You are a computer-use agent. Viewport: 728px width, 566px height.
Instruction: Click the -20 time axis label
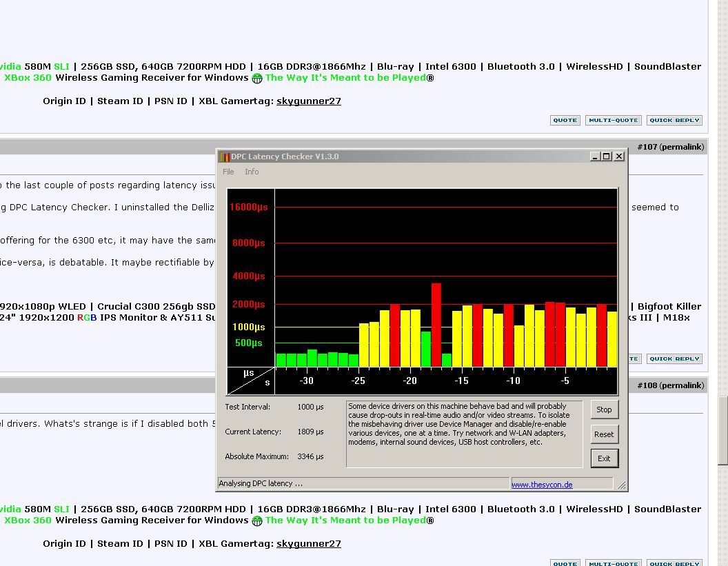410,381
